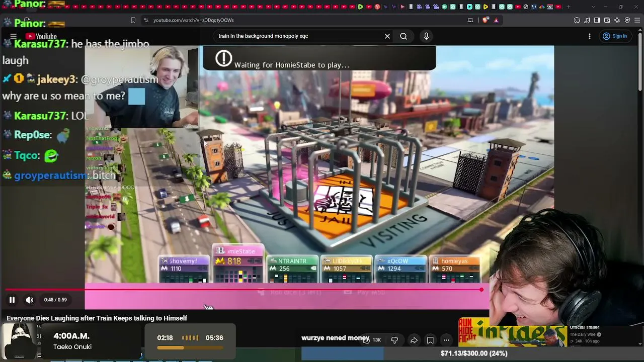Open YouTube settings three-dot menu
644x362 pixels.
pos(590,36)
